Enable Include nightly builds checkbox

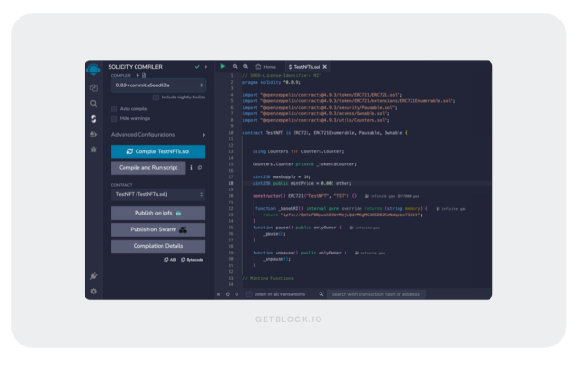[x=156, y=98]
